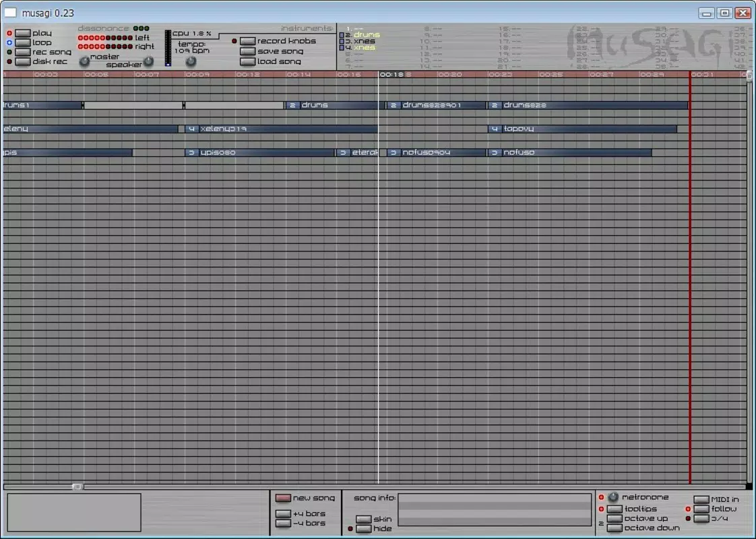The image size is (756, 539).
Task: Click the load song button
Action: tap(247, 62)
